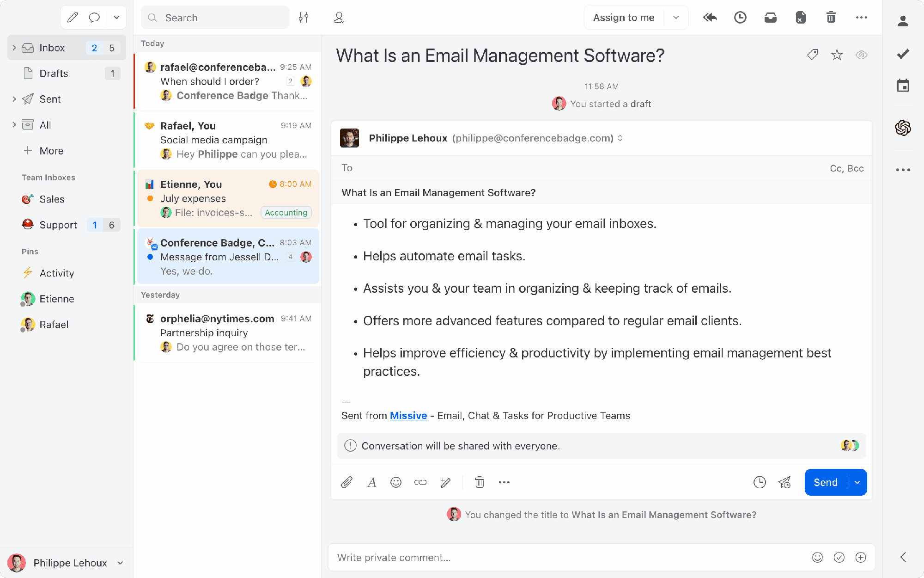This screenshot has height=578, width=924.
Task: Insert emoji in the draft toolbar
Action: pyautogui.click(x=396, y=482)
